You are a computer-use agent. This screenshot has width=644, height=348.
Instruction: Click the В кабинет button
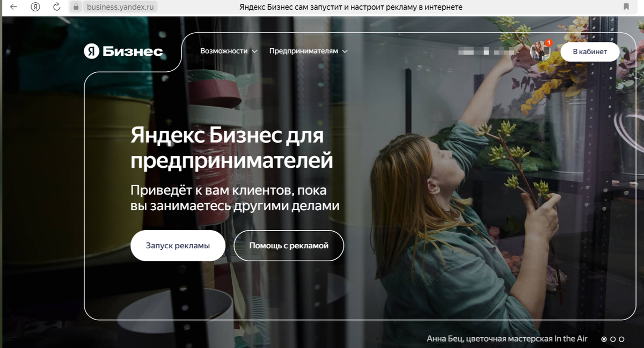click(x=590, y=51)
